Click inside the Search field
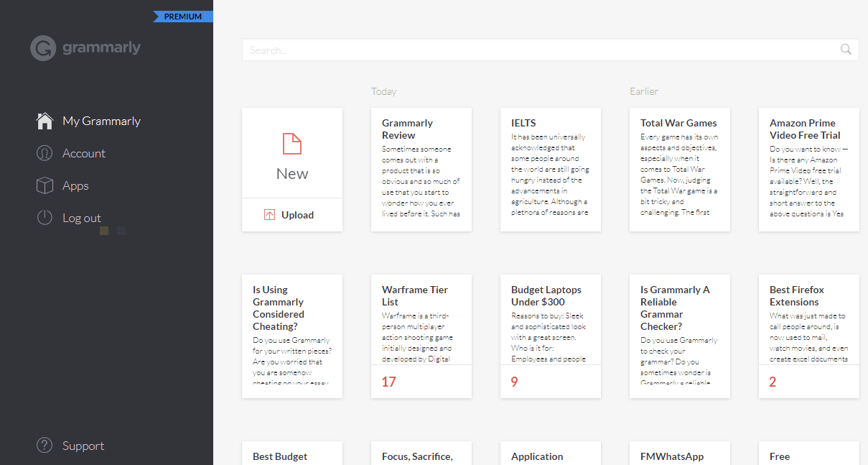This screenshot has height=465, width=868. [x=550, y=50]
